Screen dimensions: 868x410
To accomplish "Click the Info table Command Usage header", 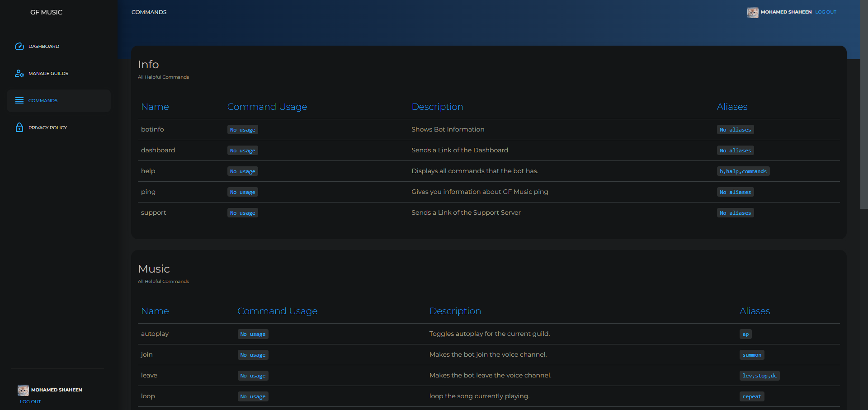I will pyautogui.click(x=267, y=107).
